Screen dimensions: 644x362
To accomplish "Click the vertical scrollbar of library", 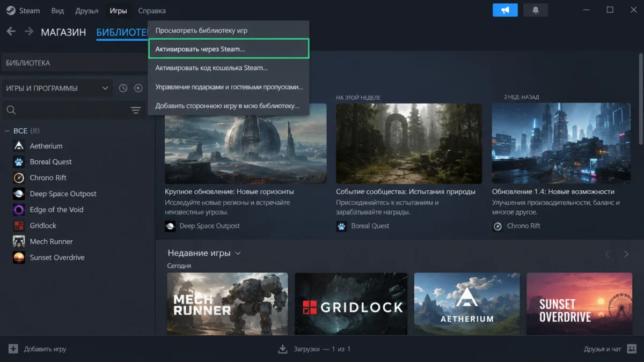I will 641,99.
